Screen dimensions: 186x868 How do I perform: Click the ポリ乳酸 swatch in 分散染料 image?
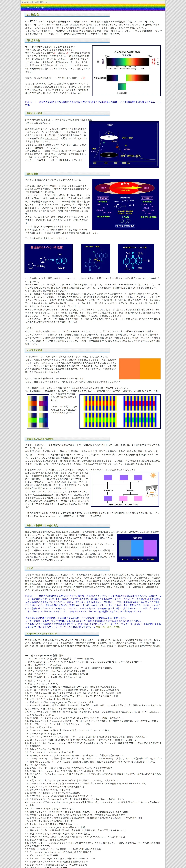click(x=150, y=549)
